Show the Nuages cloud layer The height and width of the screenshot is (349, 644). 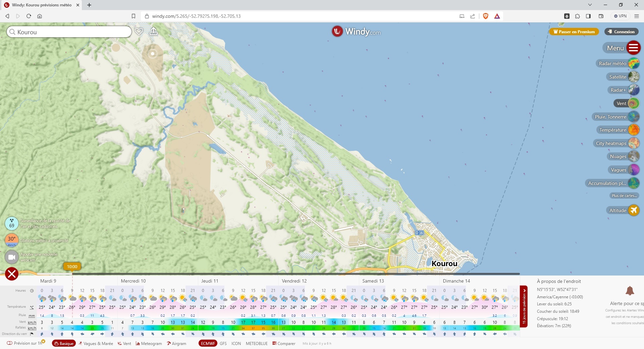pos(624,156)
